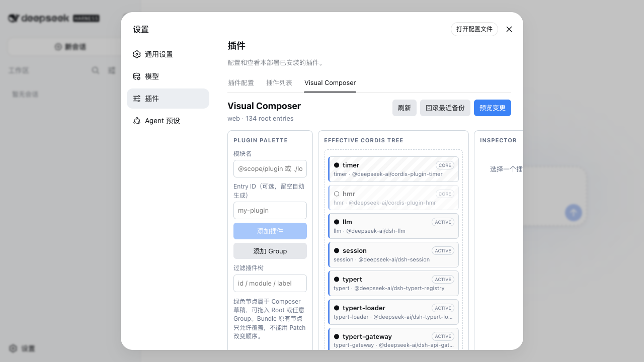This screenshot has height=362, width=644.
Task: Click the ACTIVE badge on llm
Action: click(443, 222)
